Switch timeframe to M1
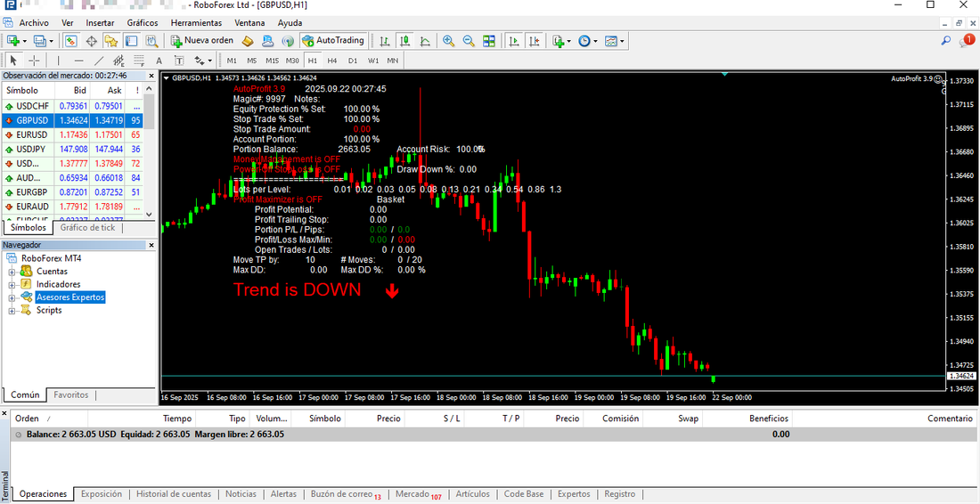Viewport: 980px width, 504px height. pyautogui.click(x=232, y=61)
